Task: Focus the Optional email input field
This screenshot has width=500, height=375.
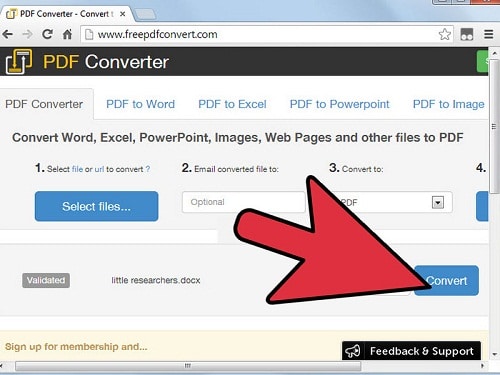Action: (x=244, y=202)
